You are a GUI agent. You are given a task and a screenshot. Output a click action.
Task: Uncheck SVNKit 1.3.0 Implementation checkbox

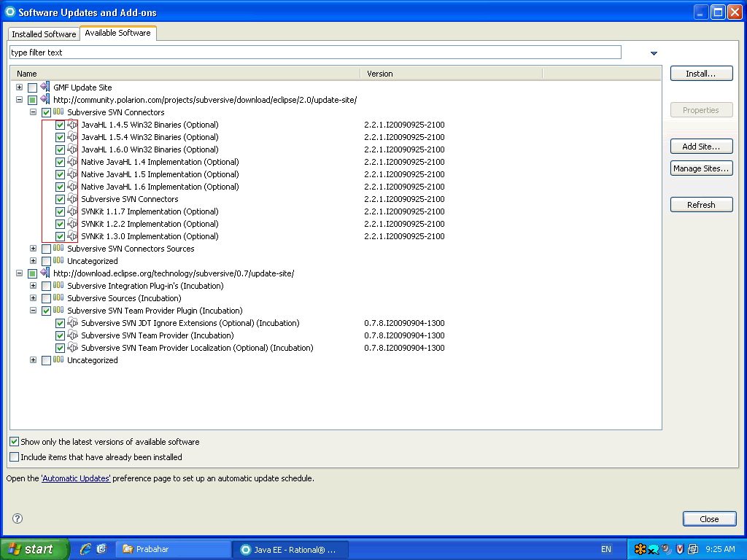(x=60, y=237)
